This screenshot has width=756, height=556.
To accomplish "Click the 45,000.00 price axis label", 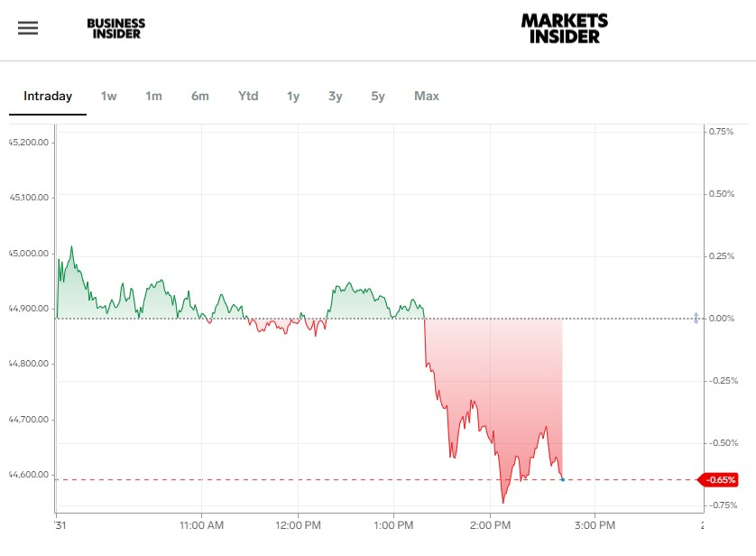I will [x=29, y=253].
